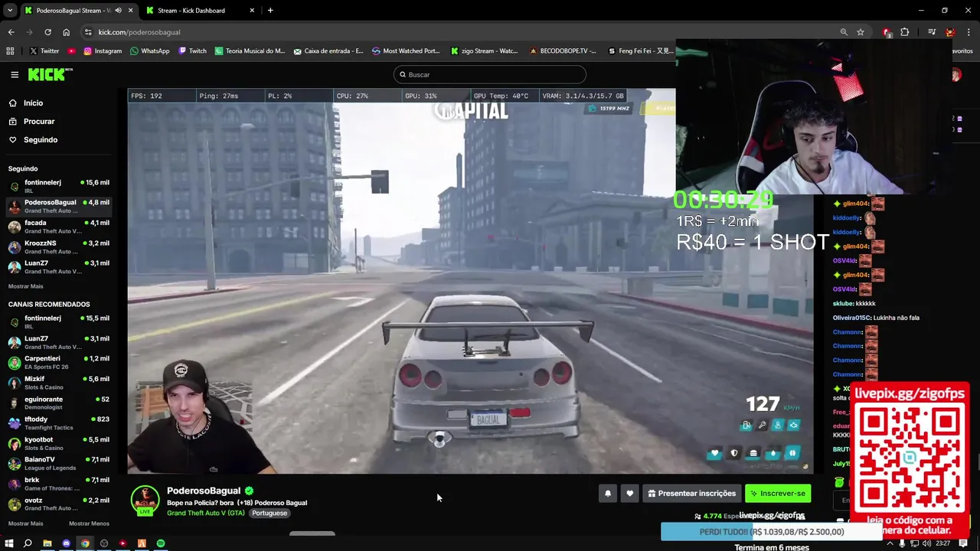Screen dimensions: 980x551
Task: Open tftoddy in recommended channels
Action: pyautogui.click(x=59, y=423)
